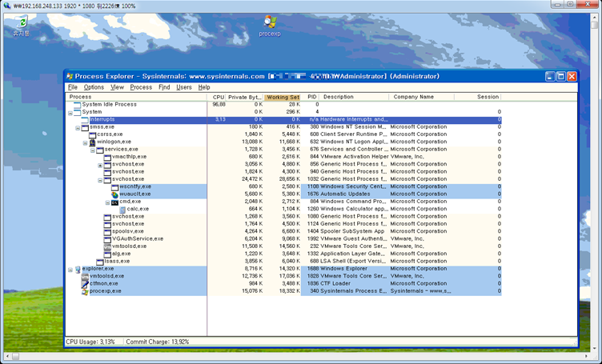The image size is (602, 364).
Task: Click the Sysinternals Process Explorer description cell
Action: point(354,291)
